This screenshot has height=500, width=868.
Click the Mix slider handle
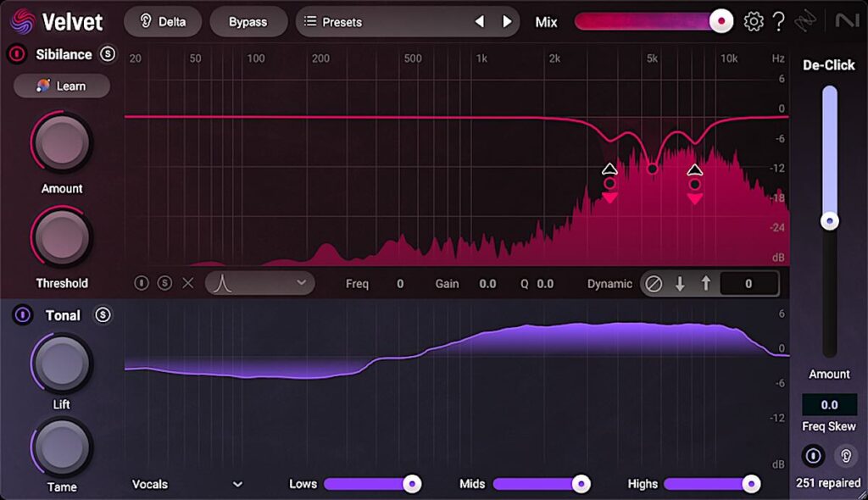pos(721,21)
